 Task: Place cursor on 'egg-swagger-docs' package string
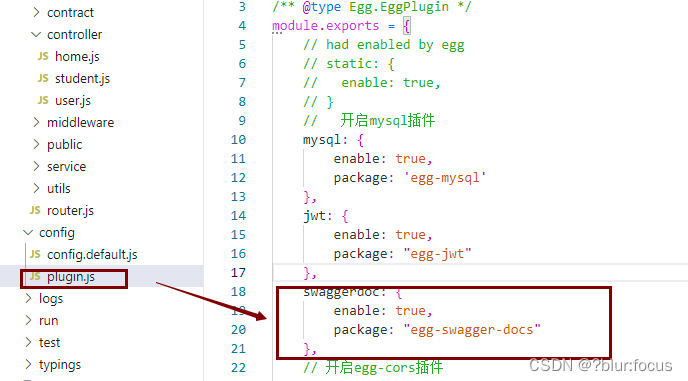(x=472, y=330)
